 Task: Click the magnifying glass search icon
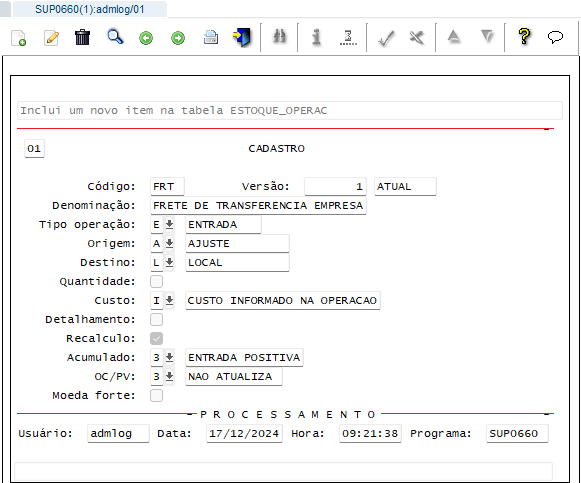click(x=115, y=37)
